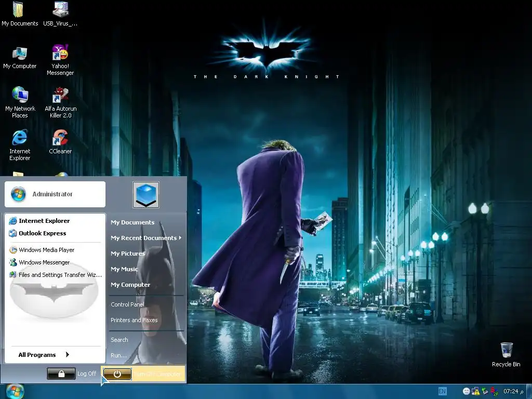The width and height of the screenshot is (532, 399).
Task: Click the show desktop strip at taskbar end
Action: (x=529, y=392)
